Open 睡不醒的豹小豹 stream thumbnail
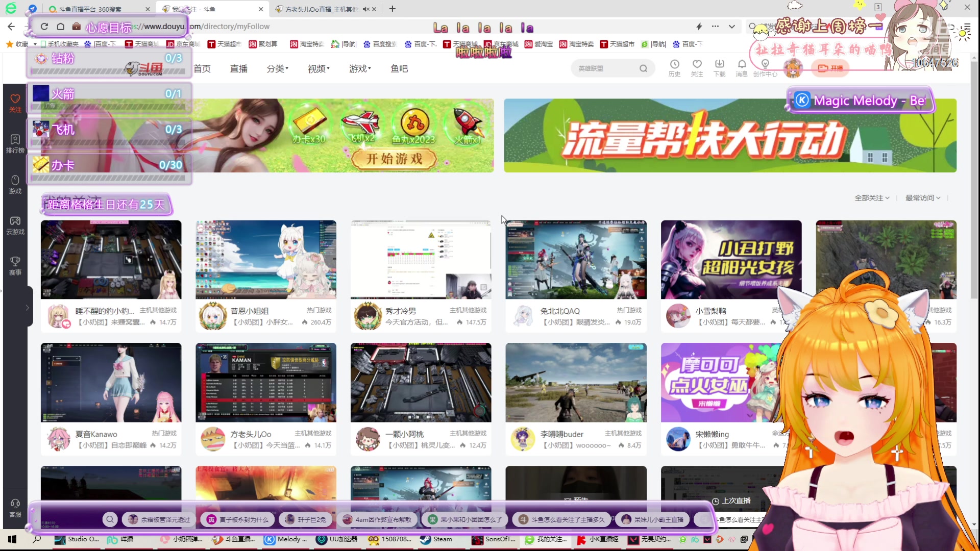The height and width of the screenshot is (551, 980). coord(111,260)
